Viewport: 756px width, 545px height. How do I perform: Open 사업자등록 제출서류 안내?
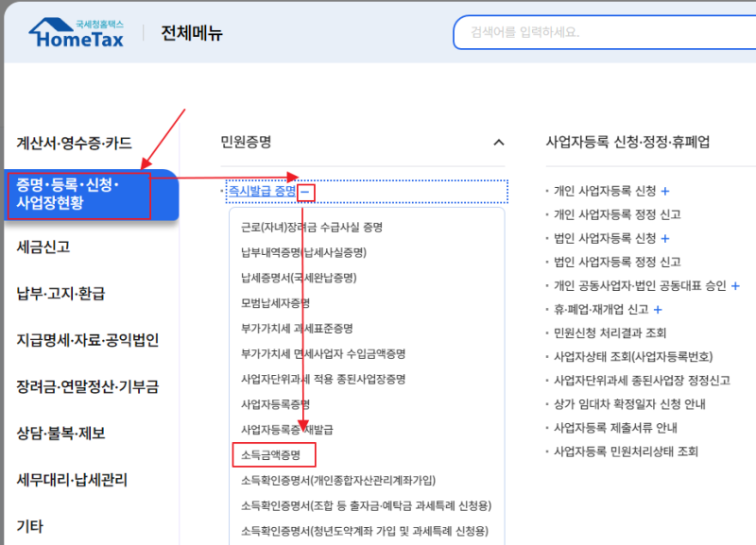tap(615, 428)
